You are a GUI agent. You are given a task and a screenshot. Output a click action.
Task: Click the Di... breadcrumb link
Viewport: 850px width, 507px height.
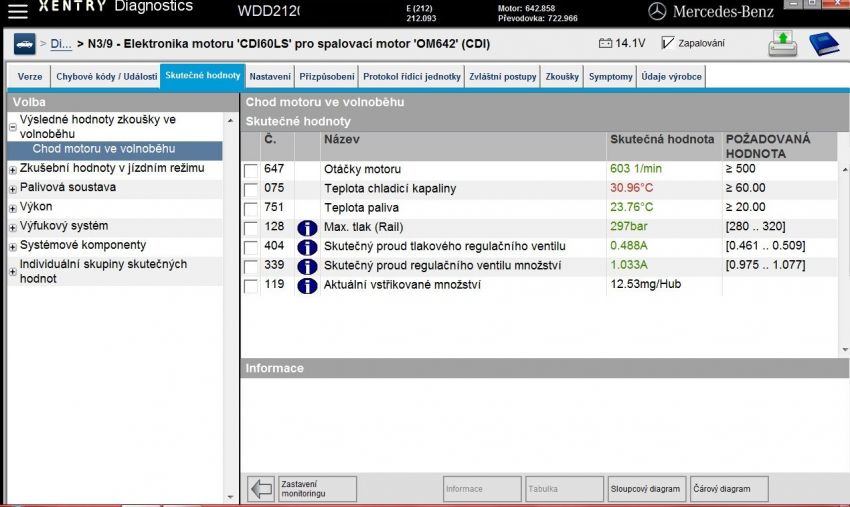(x=61, y=44)
